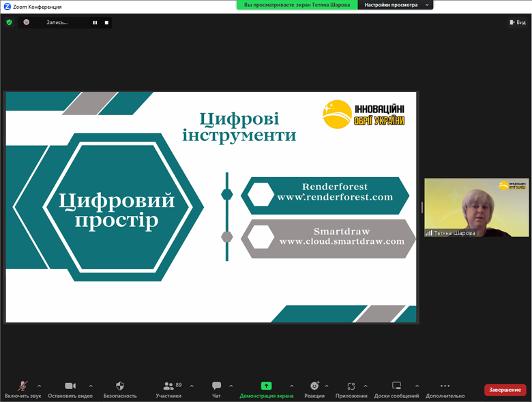Image resolution: width=532 pixels, height=402 pixels.
Task: Open Реакции reactions panel
Action: point(314,389)
